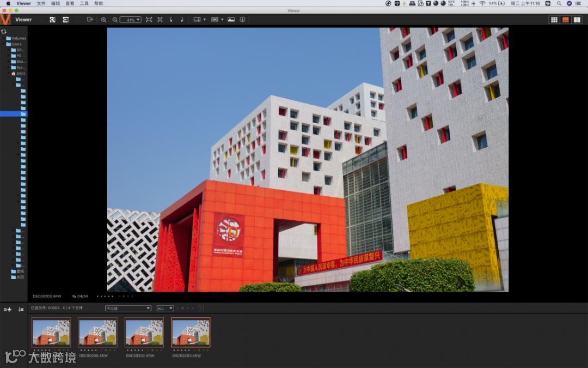588x368 pixels.
Task: Filter by blue color label
Action: pyautogui.click(x=193, y=308)
